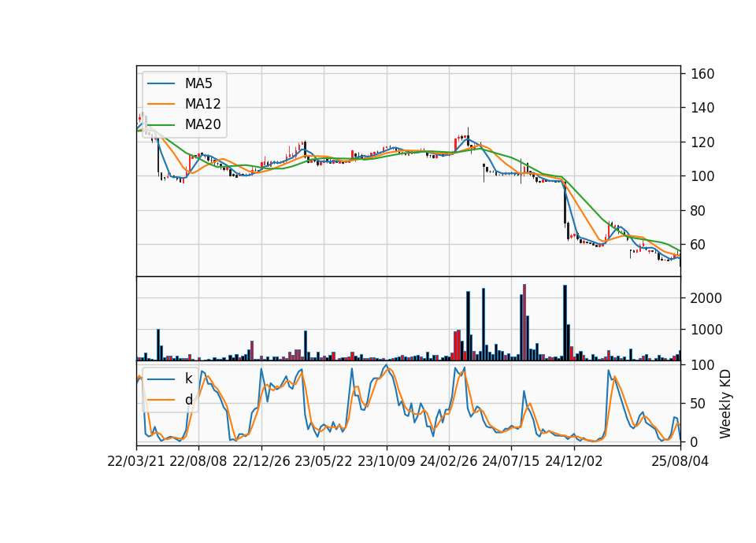Click the 22/03/21 date tick label
Viewport: 756px width, 543px height.
pos(136,461)
